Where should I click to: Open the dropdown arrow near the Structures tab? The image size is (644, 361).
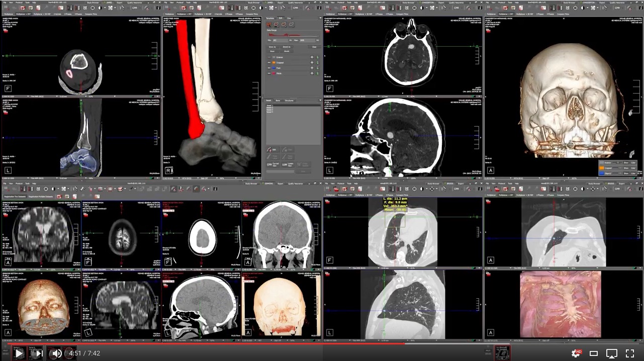tap(320, 100)
